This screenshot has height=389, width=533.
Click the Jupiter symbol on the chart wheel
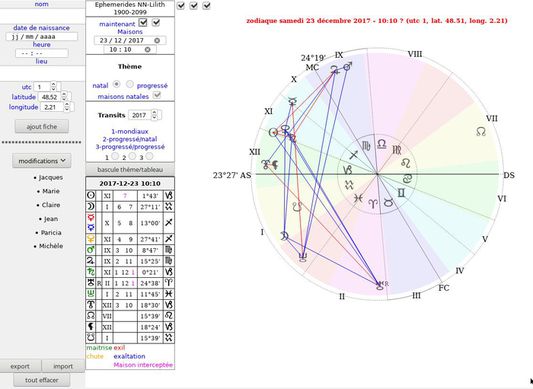tap(334, 69)
